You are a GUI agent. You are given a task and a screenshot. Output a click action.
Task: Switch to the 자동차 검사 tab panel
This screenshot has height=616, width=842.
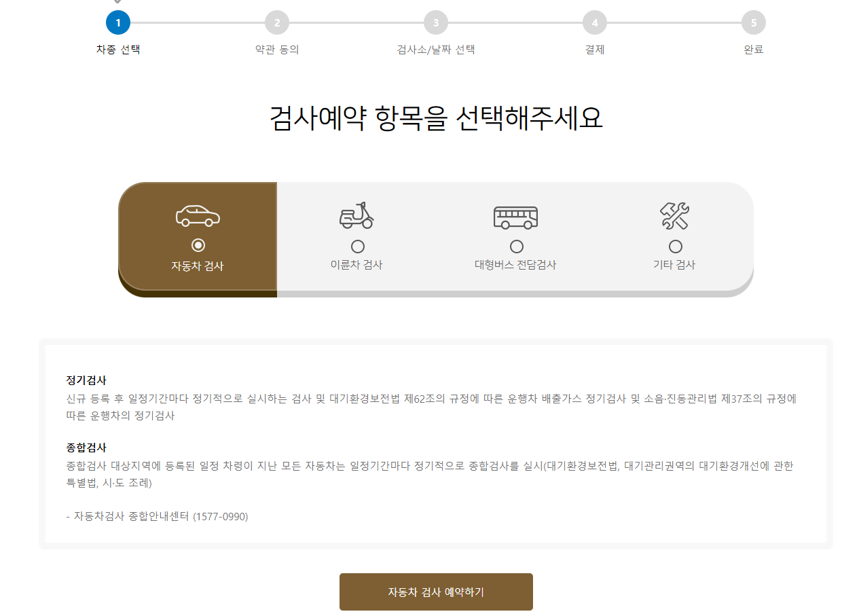[198, 238]
